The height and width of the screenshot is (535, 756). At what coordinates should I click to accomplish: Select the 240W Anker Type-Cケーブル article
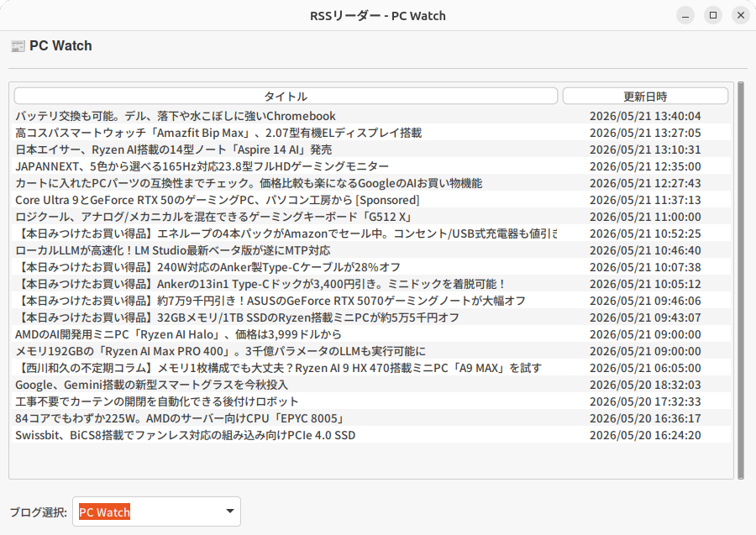tap(371, 267)
